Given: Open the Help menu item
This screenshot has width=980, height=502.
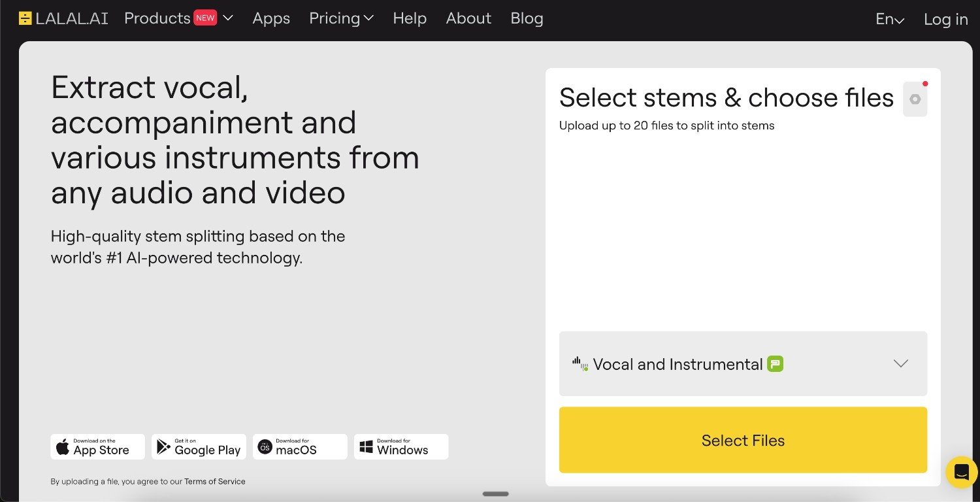Looking at the screenshot, I should (x=410, y=18).
